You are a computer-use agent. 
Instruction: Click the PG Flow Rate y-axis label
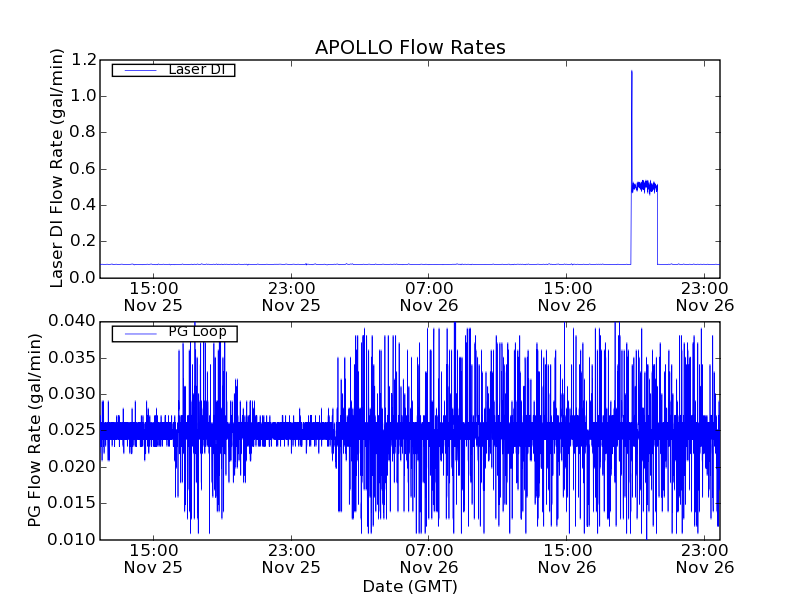(x=35, y=430)
